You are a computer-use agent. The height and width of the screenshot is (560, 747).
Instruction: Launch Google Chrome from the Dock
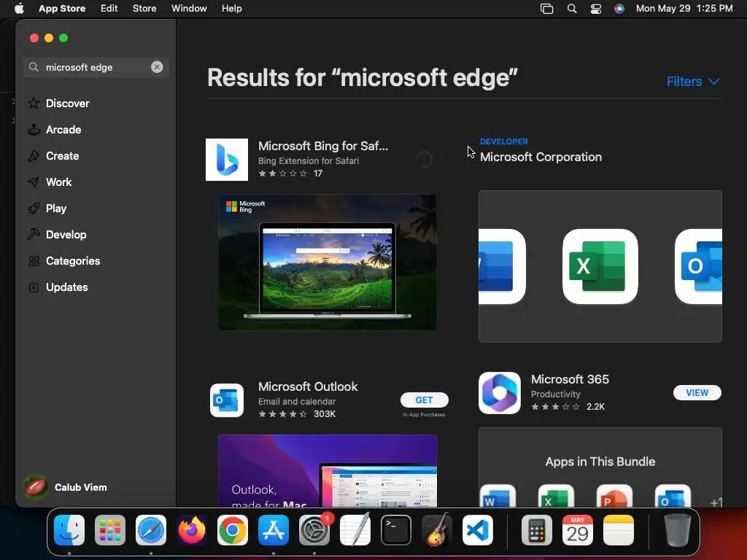233,530
